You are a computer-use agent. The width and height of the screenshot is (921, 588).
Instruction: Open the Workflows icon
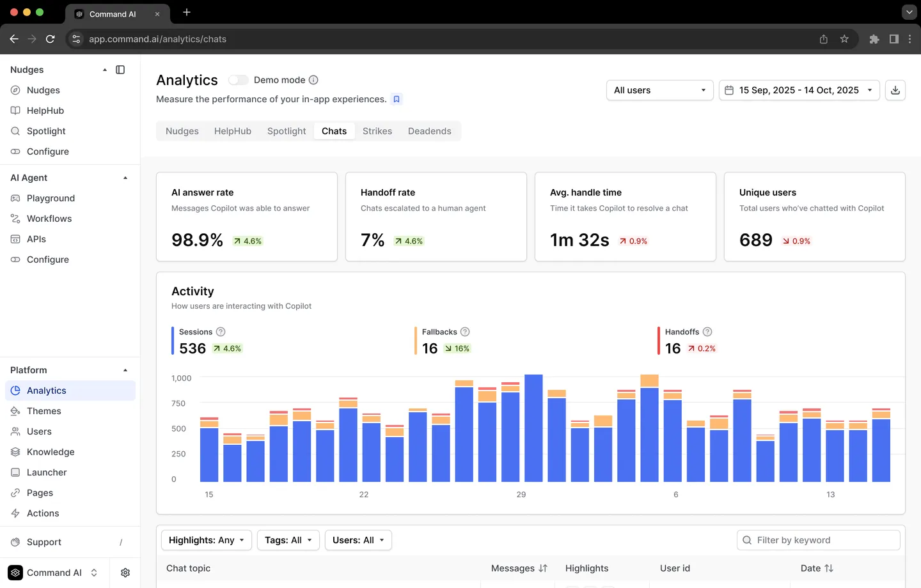coord(15,219)
